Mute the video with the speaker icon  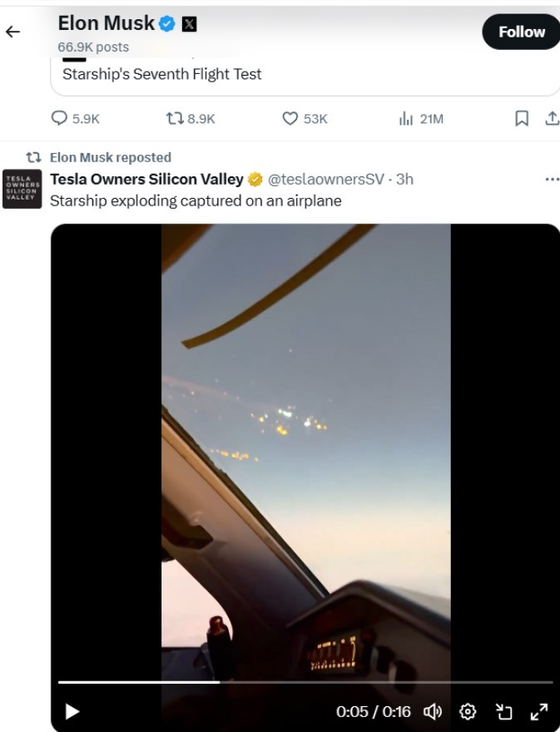coord(432,711)
